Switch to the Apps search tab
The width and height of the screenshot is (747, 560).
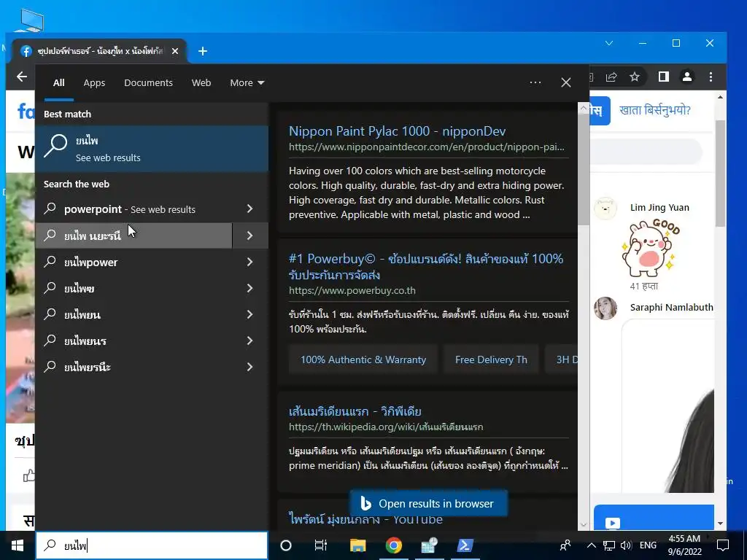point(94,83)
